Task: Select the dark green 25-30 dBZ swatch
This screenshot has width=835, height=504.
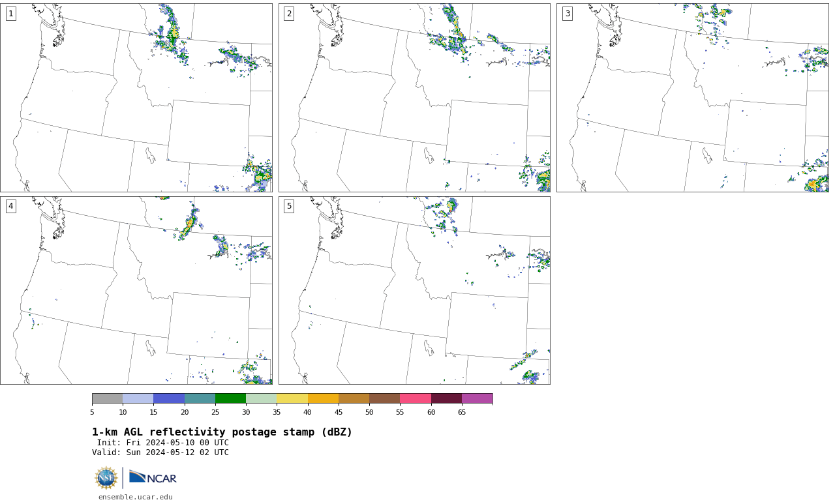Action: tap(230, 398)
